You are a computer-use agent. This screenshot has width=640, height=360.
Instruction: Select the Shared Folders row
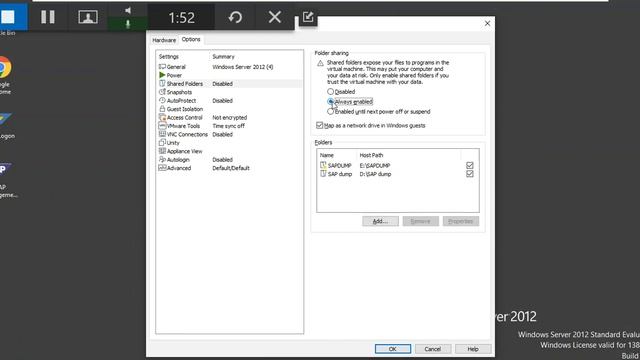[x=229, y=84]
